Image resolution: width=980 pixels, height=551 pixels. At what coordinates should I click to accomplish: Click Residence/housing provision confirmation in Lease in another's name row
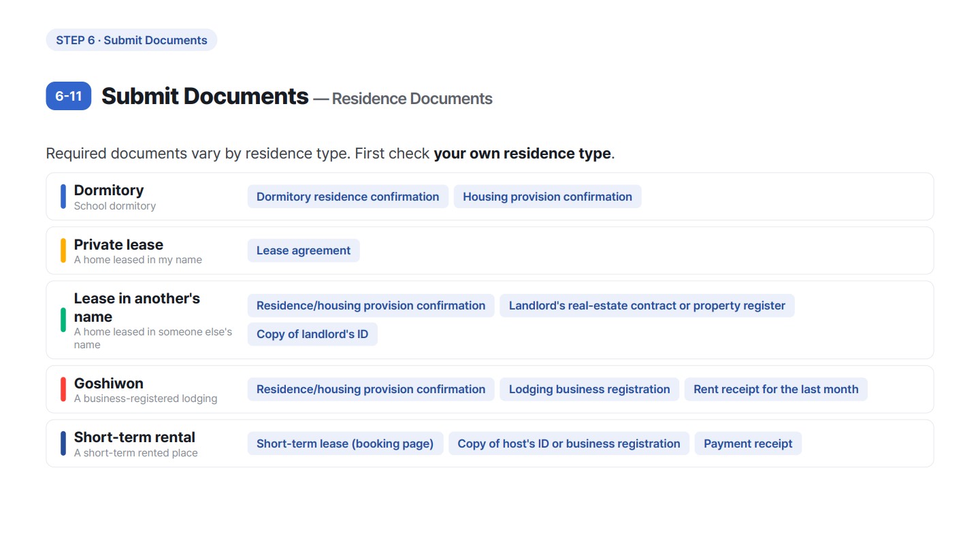[x=371, y=305]
